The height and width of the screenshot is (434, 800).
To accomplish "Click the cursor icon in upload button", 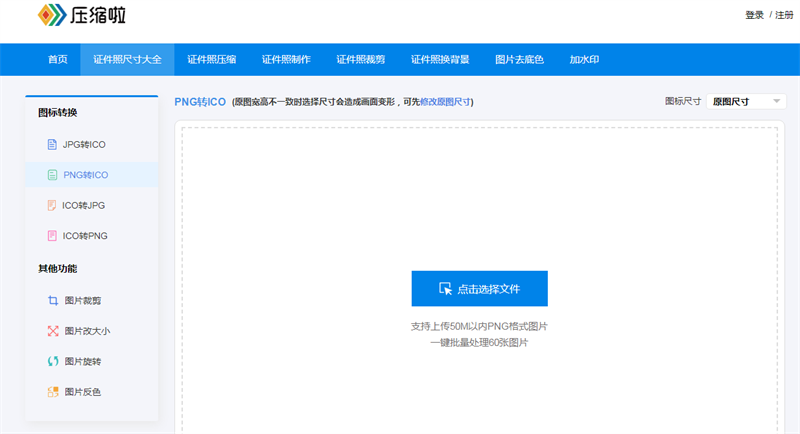I will click(x=445, y=289).
